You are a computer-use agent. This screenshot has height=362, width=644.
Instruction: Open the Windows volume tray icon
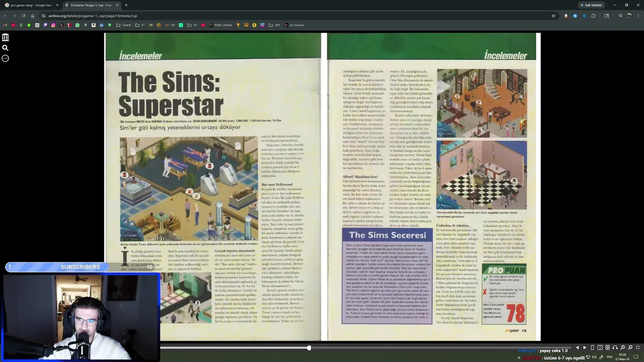click(x=594, y=357)
